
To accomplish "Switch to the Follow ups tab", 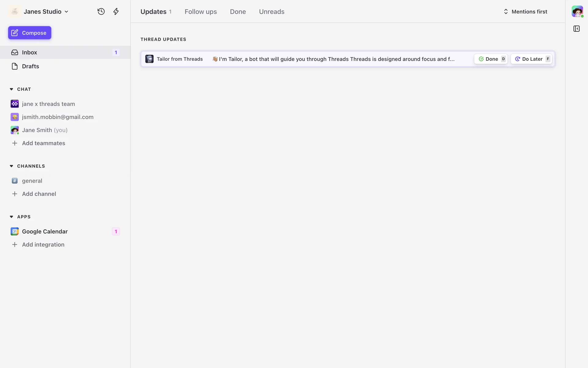I will click(201, 12).
